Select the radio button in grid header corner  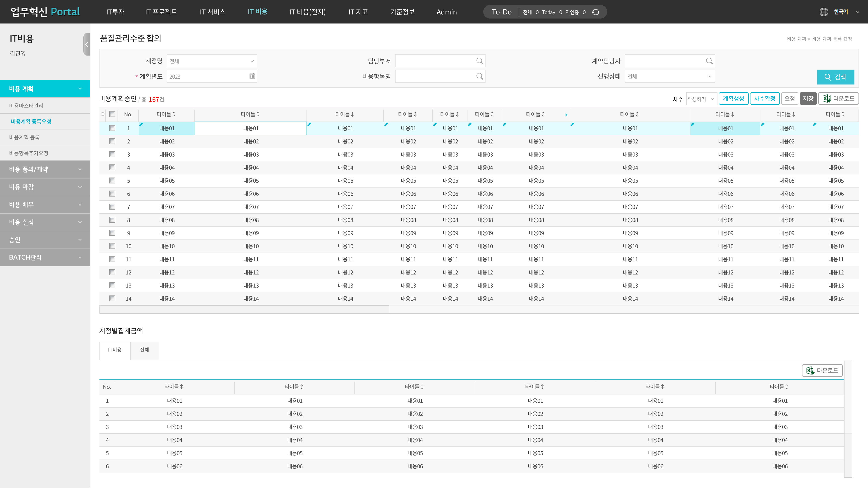point(102,114)
